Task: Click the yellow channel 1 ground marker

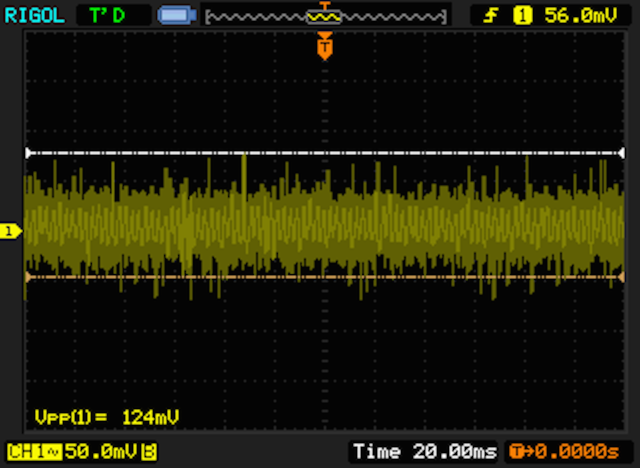Action: coord(11,231)
